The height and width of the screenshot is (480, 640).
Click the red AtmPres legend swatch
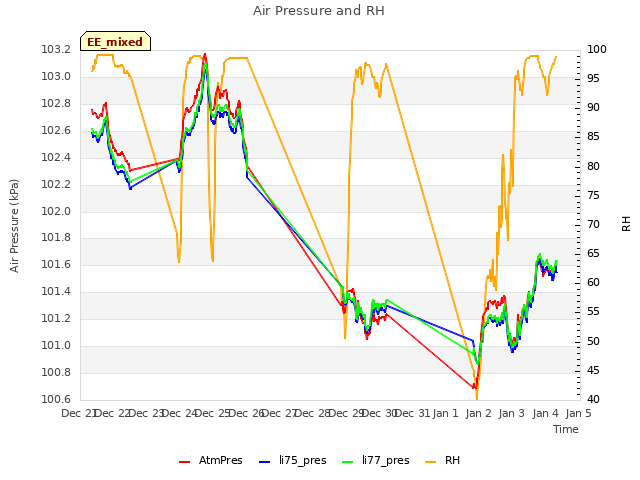184,462
